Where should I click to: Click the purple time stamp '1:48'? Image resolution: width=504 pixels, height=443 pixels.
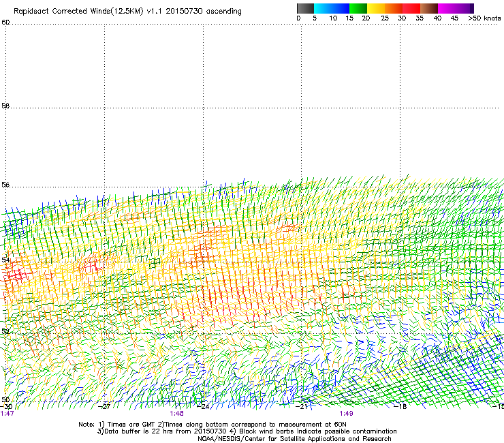tap(177, 414)
